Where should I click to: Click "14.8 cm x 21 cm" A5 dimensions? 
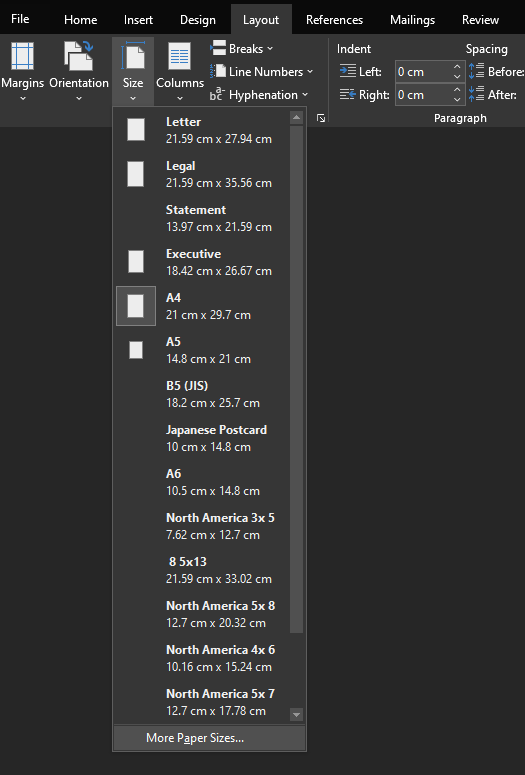[208, 359]
